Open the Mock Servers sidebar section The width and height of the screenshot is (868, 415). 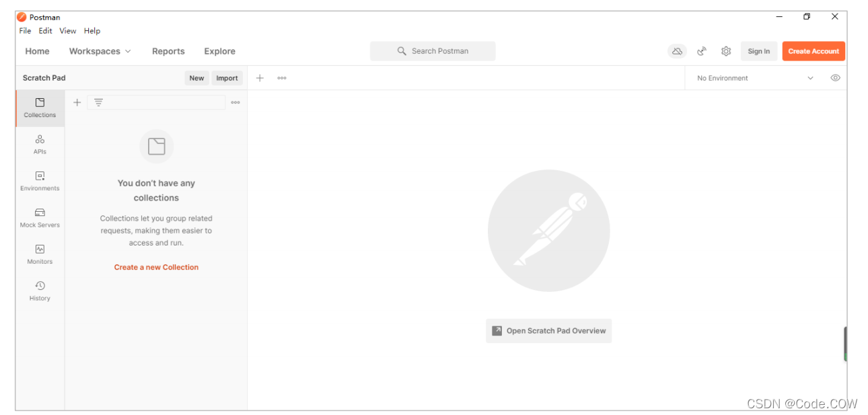coord(40,218)
